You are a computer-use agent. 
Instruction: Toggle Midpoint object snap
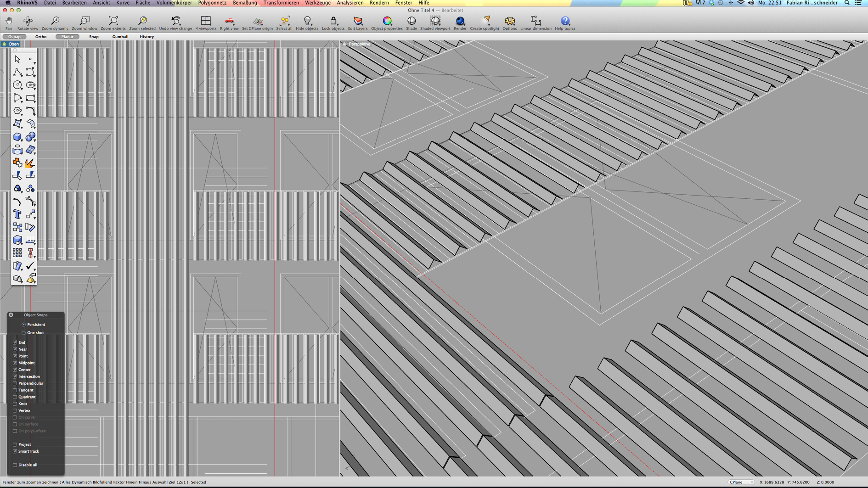click(x=15, y=363)
